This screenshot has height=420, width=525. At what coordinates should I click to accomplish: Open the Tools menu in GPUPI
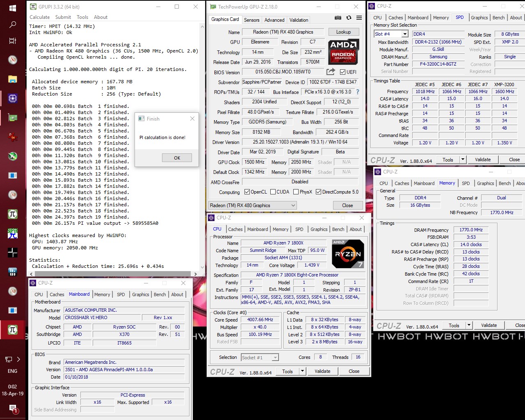pos(82,17)
